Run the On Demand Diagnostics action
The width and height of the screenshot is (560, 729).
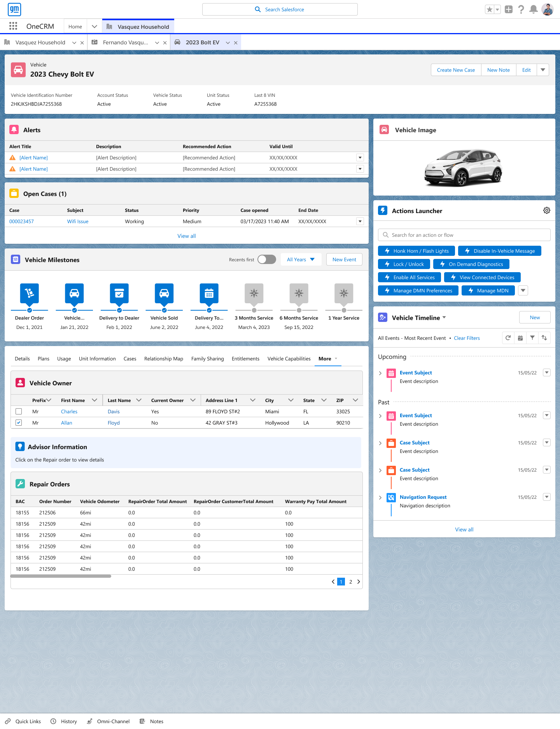tap(471, 264)
